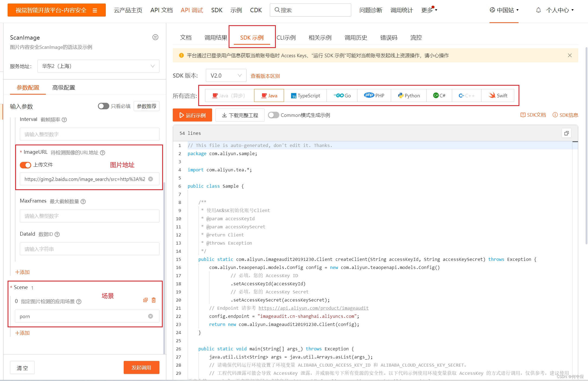Switch to the SDK 示例 tab
This screenshot has height=381, width=588.
coord(252,37)
